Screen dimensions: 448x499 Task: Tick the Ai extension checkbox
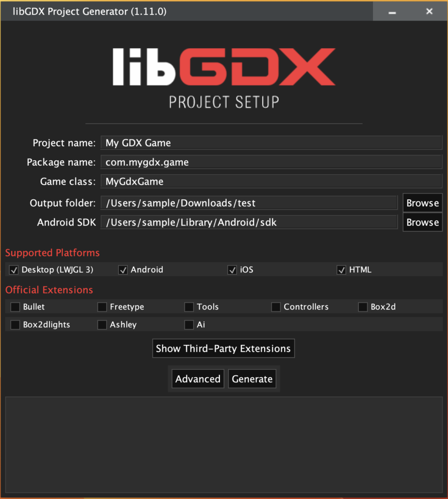(189, 325)
